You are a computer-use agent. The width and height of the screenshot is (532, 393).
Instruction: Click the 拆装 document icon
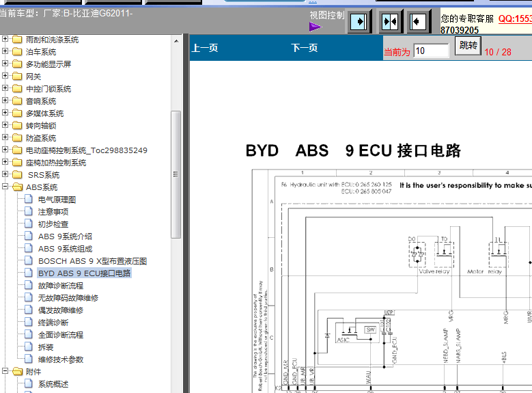(29, 347)
